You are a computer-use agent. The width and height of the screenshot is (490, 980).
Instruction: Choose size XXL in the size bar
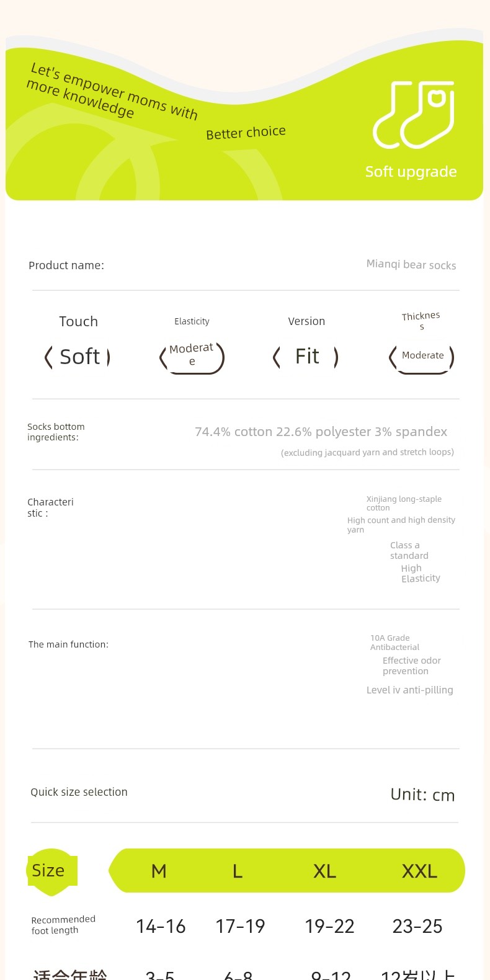pyautogui.click(x=419, y=871)
